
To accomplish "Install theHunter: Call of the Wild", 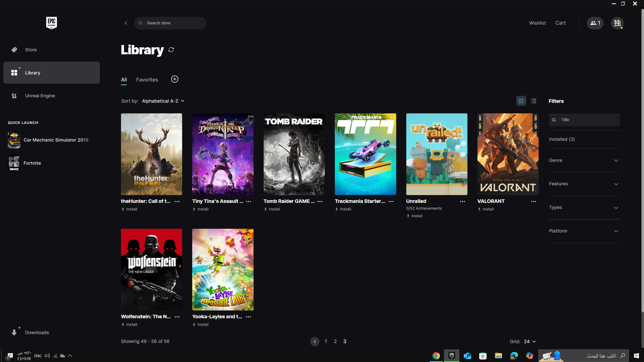I will [129, 209].
